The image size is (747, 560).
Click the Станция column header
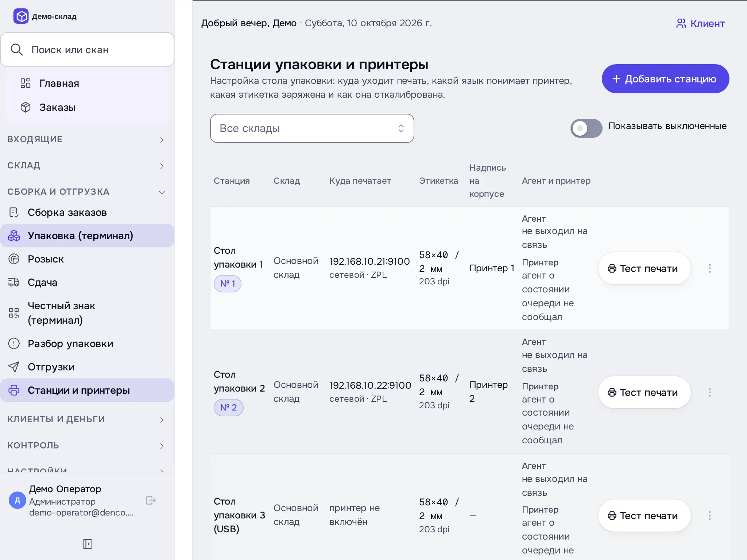pyautogui.click(x=232, y=181)
